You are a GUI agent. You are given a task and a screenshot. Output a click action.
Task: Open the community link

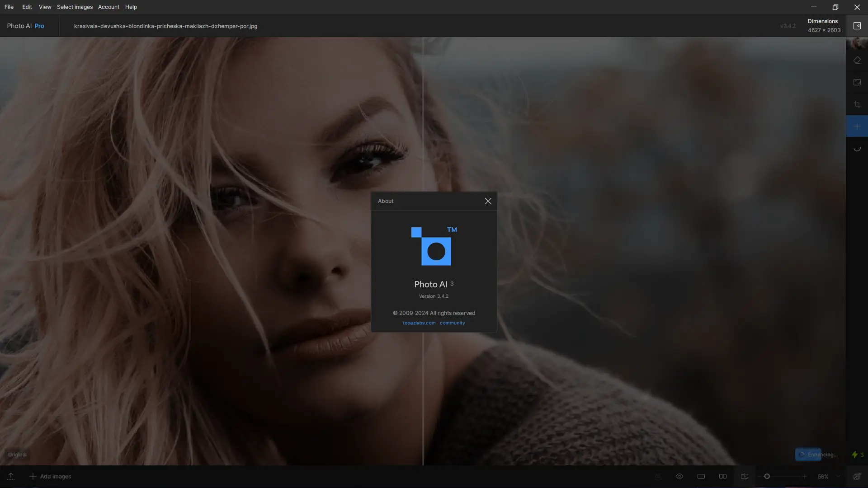(452, 323)
